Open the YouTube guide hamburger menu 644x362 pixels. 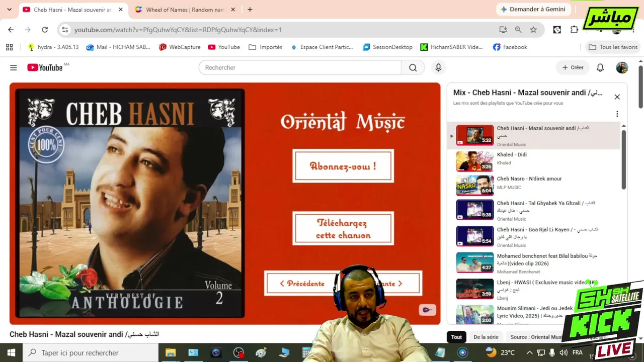[x=14, y=67]
